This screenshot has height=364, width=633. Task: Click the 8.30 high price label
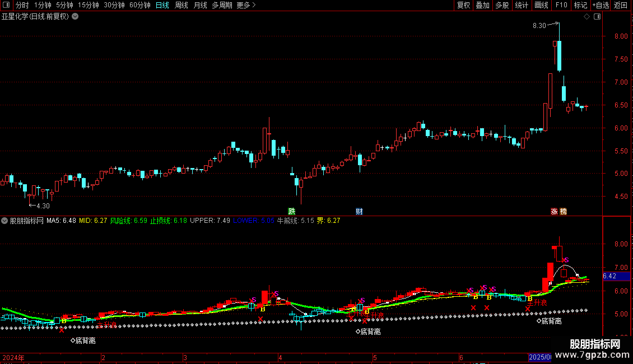[x=539, y=25]
